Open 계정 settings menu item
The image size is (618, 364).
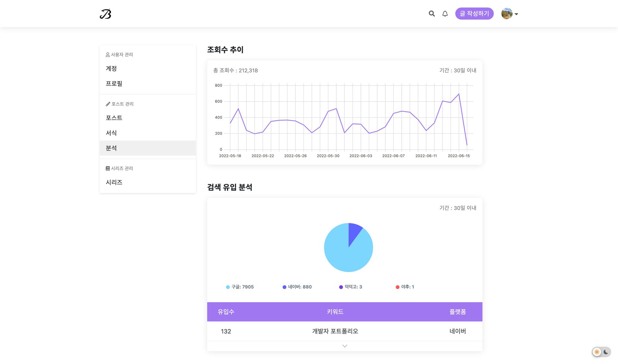[111, 68]
